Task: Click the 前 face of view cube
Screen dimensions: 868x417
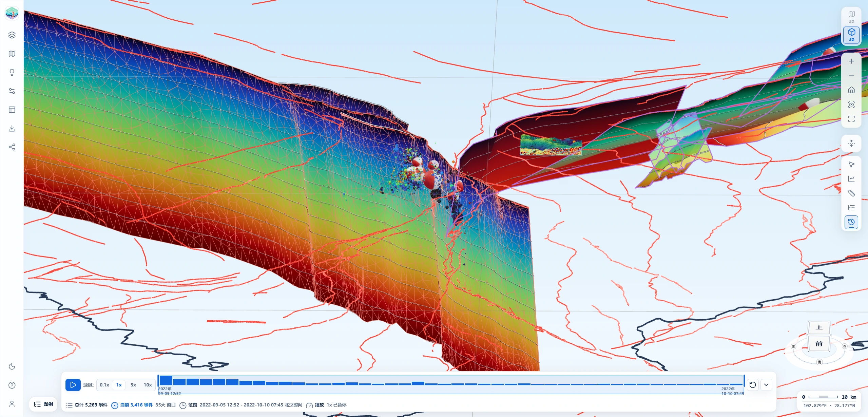Action: point(819,344)
